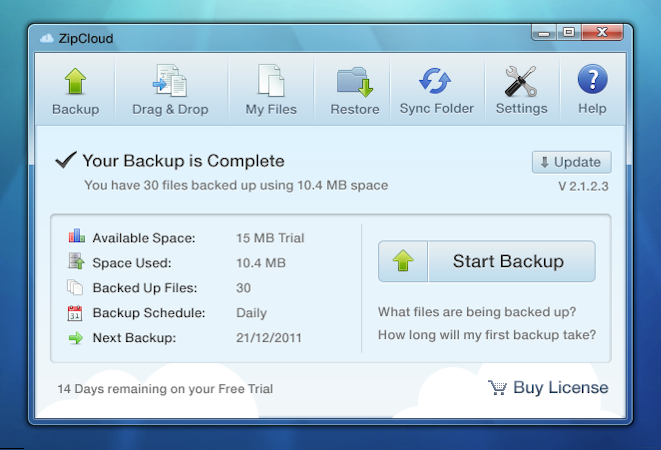Click the checkmark beside Your Backup is Complete

point(66,160)
